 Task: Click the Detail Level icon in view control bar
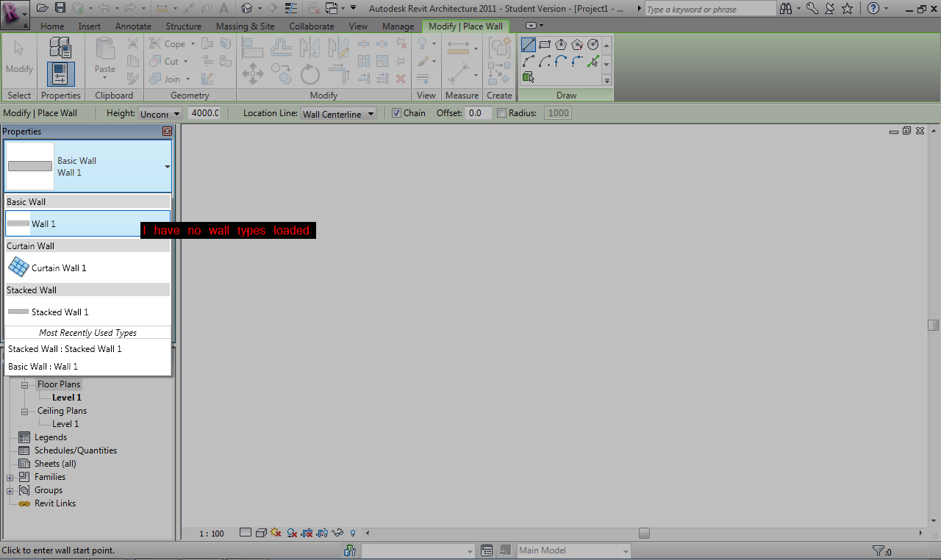pyautogui.click(x=246, y=533)
